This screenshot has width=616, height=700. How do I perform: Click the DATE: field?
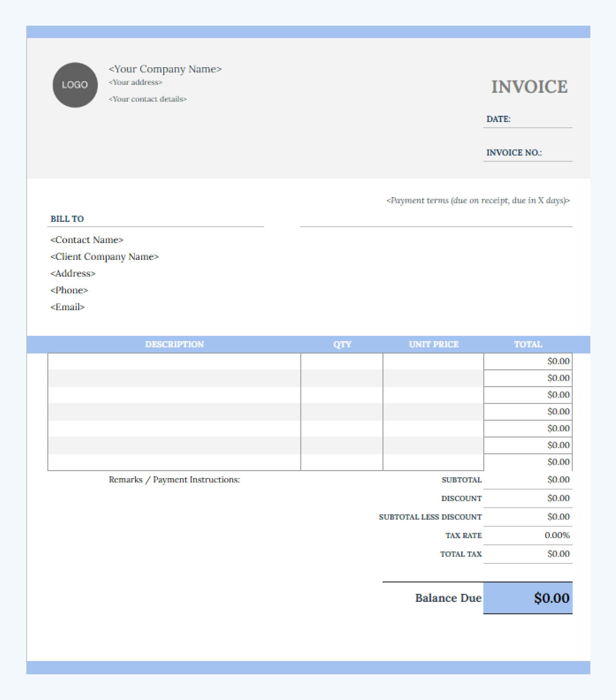click(528, 119)
